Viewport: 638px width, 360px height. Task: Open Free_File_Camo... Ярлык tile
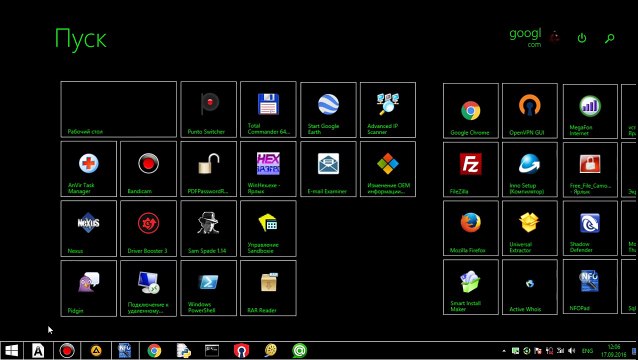(x=590, y=170)
